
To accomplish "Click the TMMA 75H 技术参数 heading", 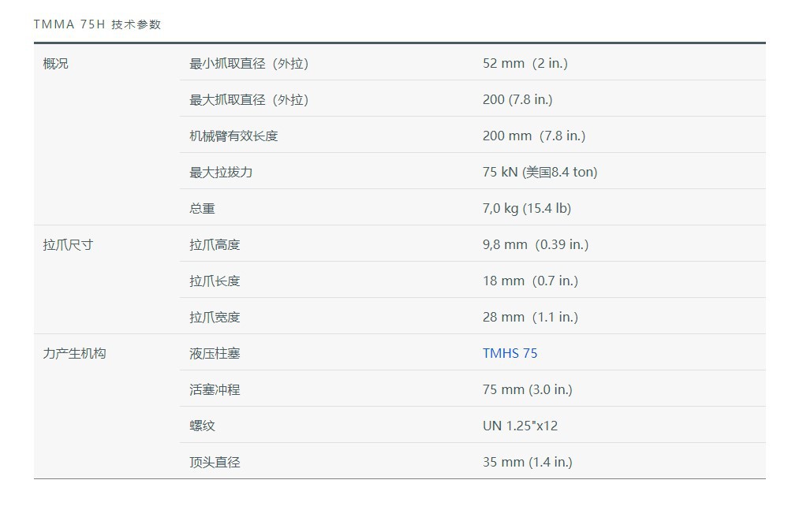I will coord(97,24).
